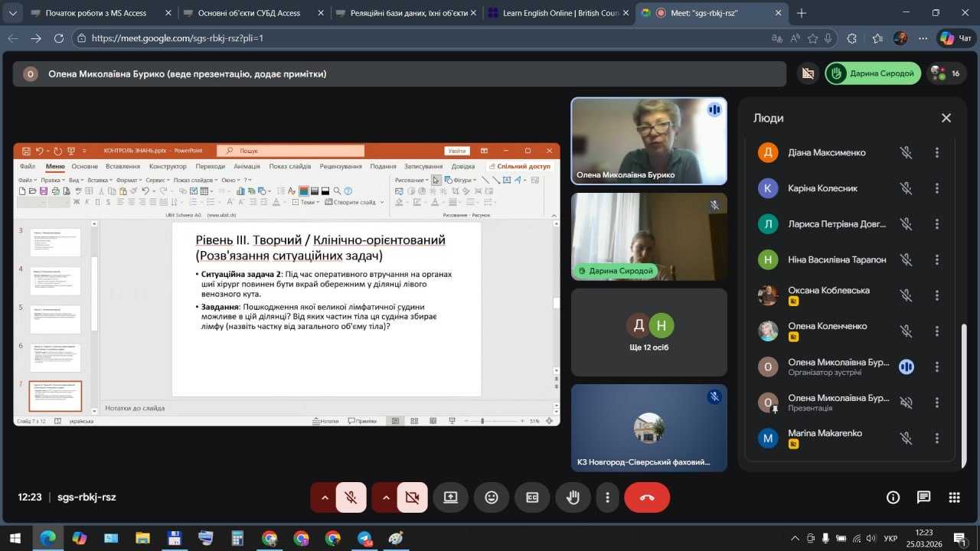Viewport: 980px width, 551px height.
Task: Open more options for Діана Максименко
Action: pyautogui.click(x=936, y=152)
